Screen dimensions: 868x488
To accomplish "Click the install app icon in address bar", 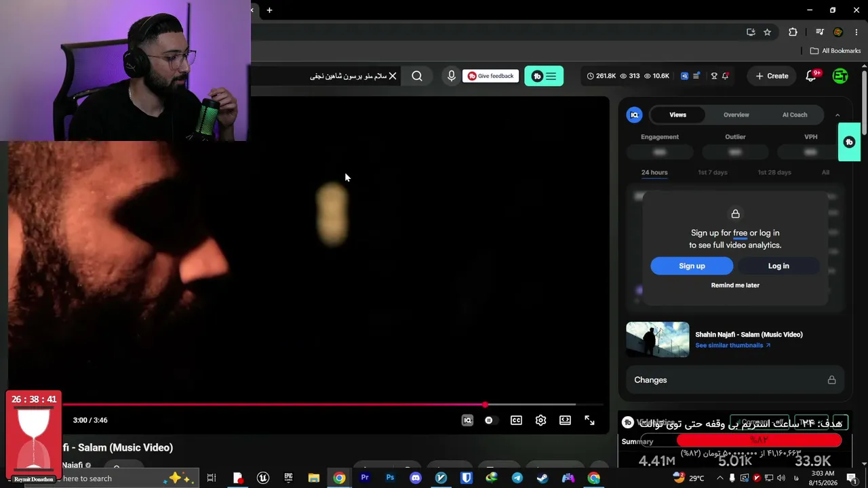I will (751, 32).
